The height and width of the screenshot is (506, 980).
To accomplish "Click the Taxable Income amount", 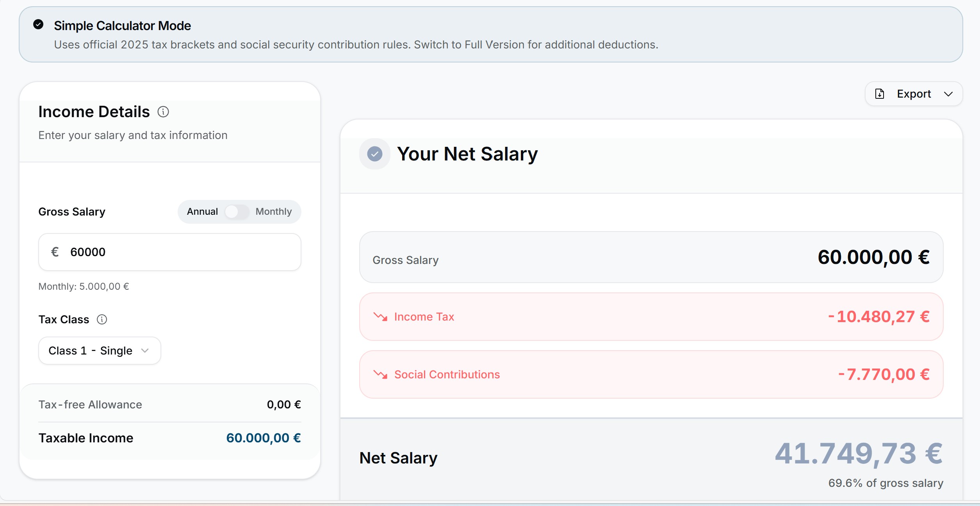I will 263,438.
